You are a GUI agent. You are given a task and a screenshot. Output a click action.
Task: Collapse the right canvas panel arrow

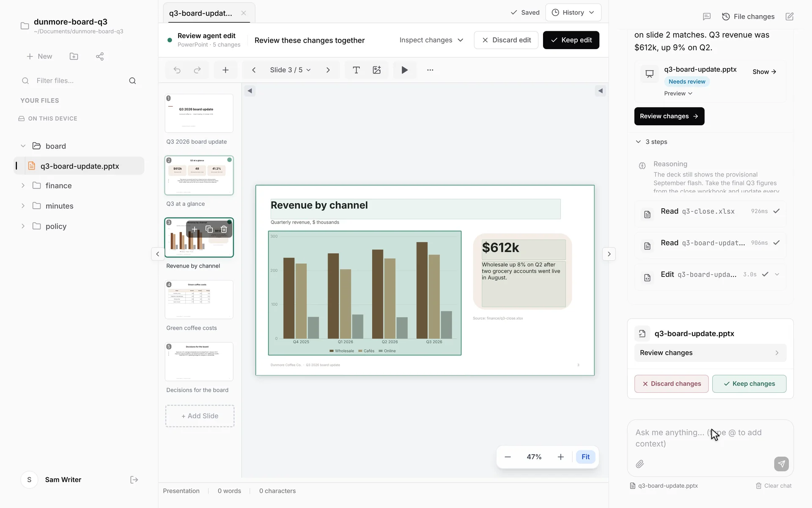pos(601,91)
